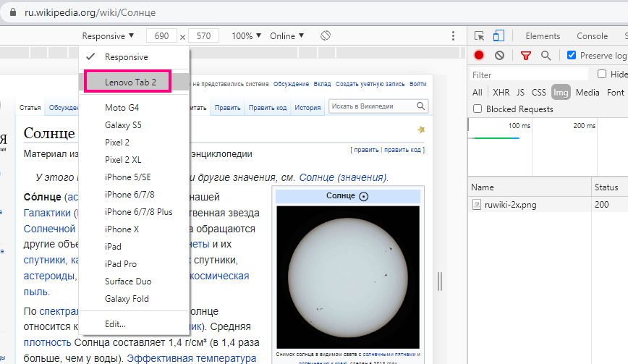Image resolution: width=628 pixels, height=364 pixels.
Task: Switch to the Elements tab
Action: coord(543,36)
